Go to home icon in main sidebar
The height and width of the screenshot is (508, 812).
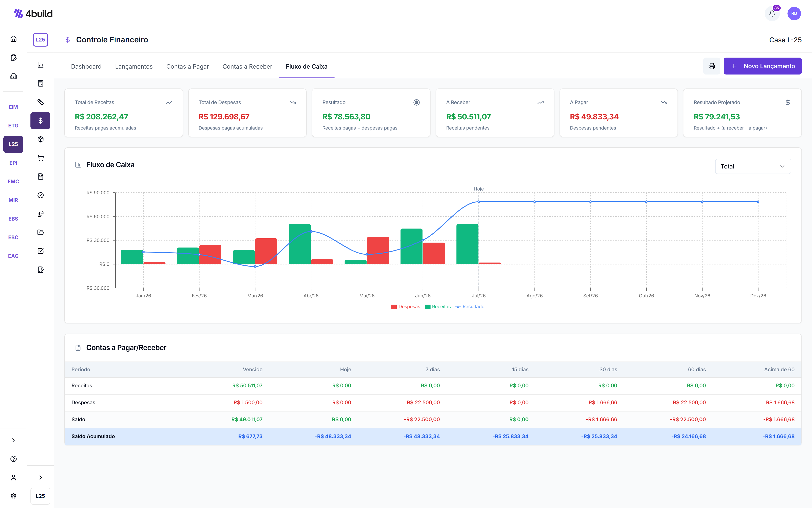coord(13,39)
